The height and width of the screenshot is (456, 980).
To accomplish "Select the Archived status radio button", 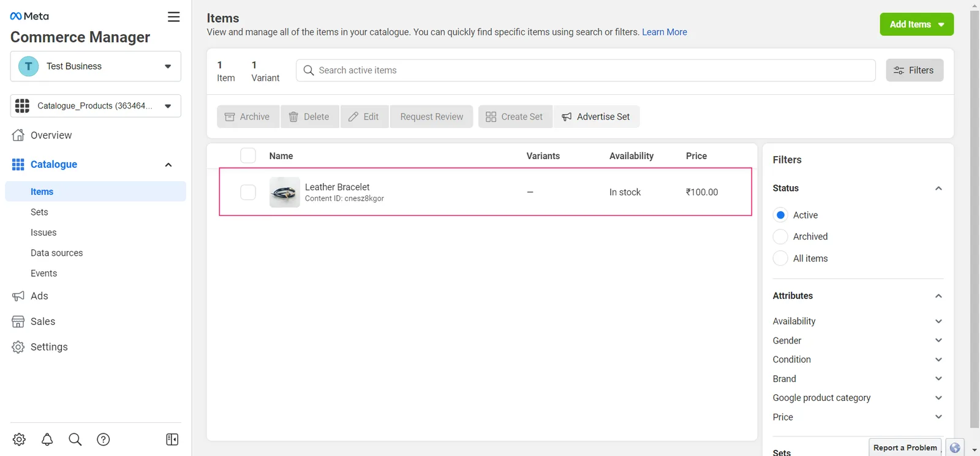I will point(780,236).
